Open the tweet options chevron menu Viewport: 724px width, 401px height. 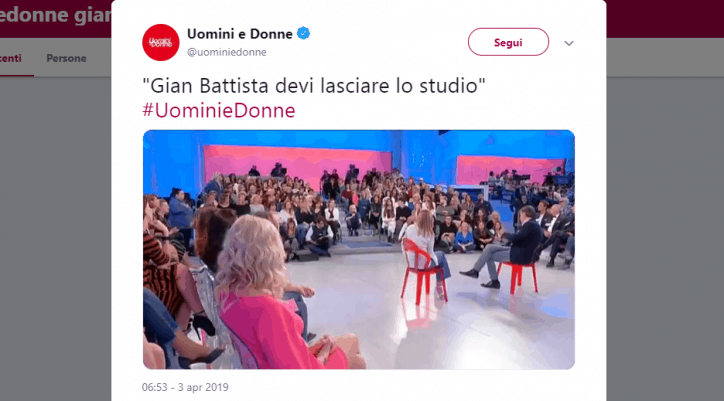569,43
